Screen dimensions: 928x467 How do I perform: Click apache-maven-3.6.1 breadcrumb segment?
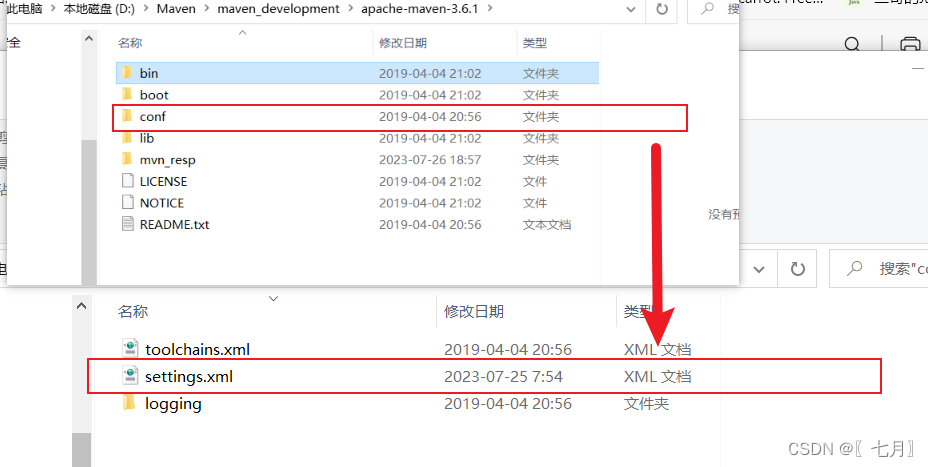420,9
